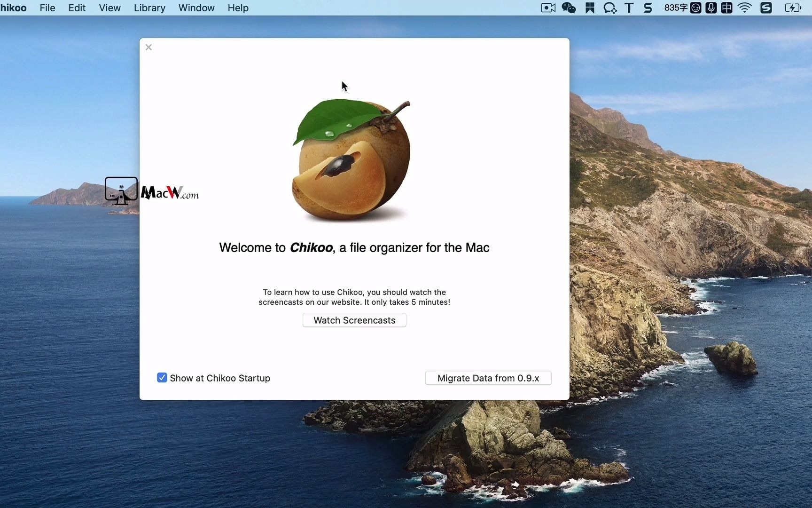Open the Wi-Fi status menu
The image size is (812, 508).
click(744, 8)
